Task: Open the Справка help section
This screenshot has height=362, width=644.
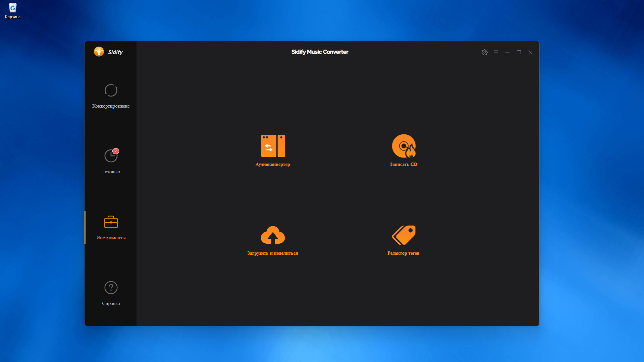Action: click(111, 294)
